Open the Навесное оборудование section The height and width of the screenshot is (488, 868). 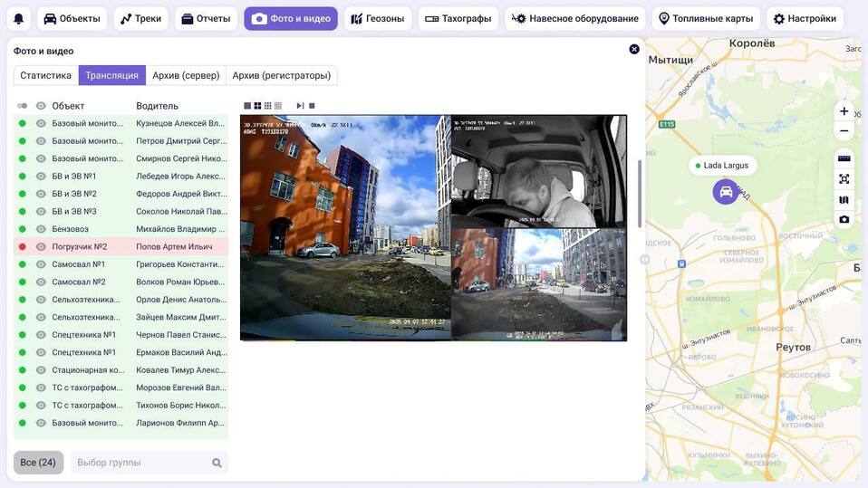(x=575, y=18)
